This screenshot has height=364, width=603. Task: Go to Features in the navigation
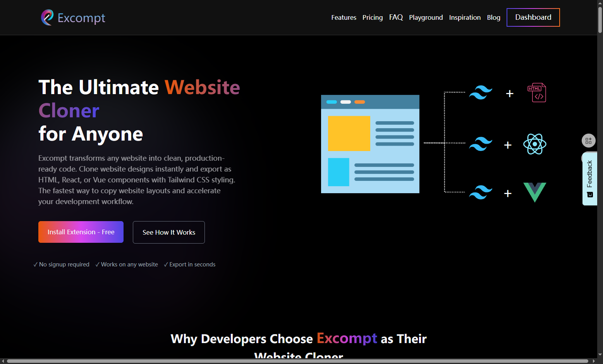[x=344, y=17]
